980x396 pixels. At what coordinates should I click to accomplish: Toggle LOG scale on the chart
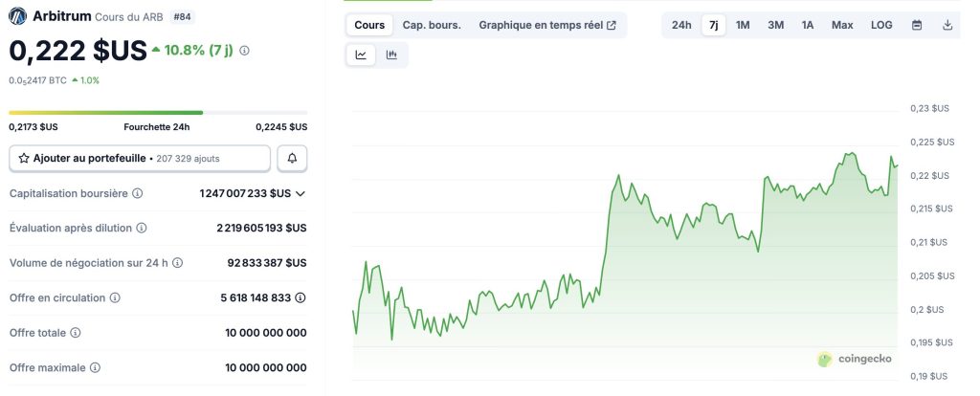click(x=881, y=25)
